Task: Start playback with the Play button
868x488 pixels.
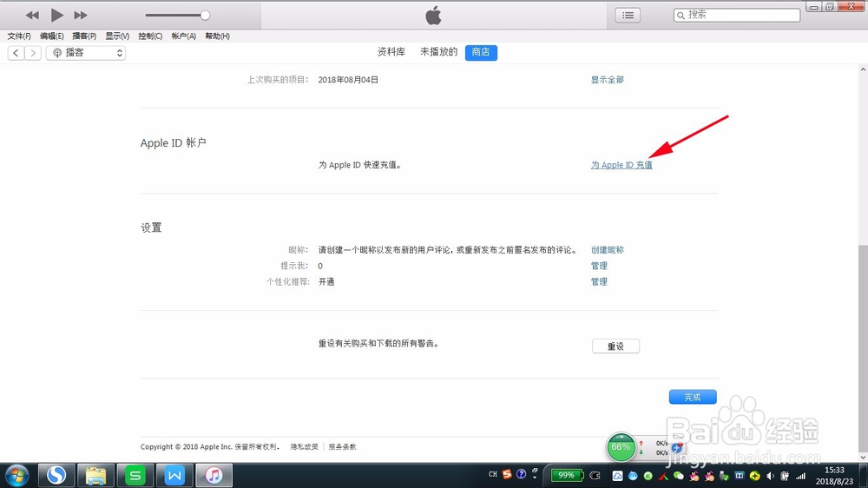Action: [x=56, y=16]
